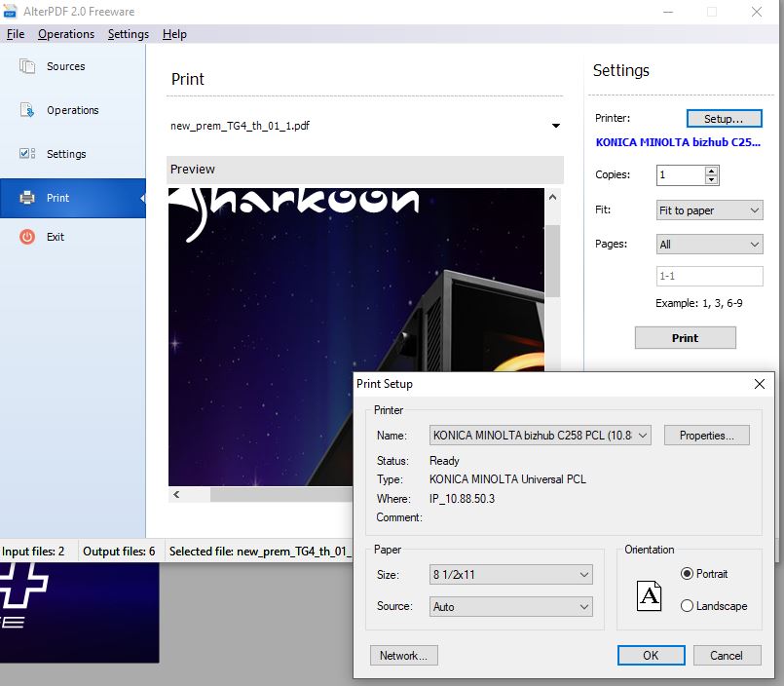784x686 pixels.
Task: Confirm Print Setup with OK
Action: (651, 656)
